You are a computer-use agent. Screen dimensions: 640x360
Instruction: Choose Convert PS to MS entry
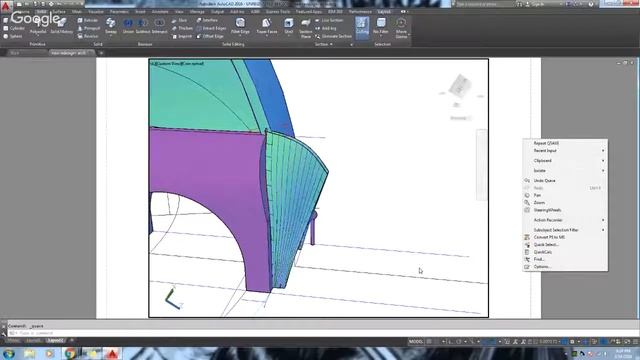coord(565,237)
